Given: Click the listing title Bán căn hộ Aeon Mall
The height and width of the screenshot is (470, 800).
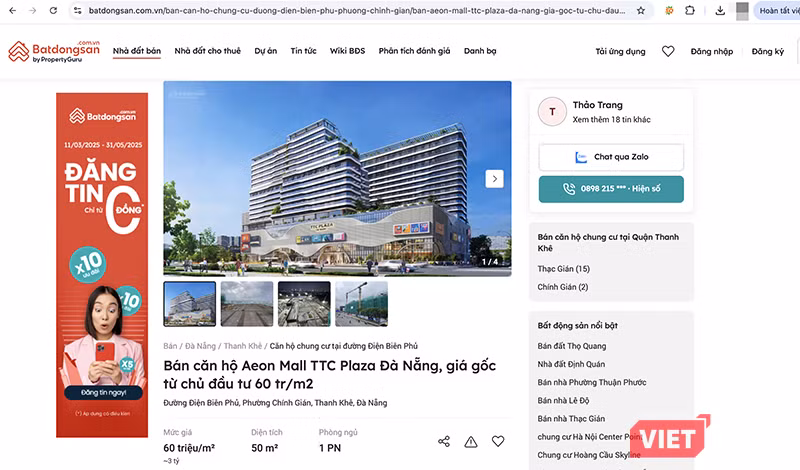Looking at the screenshot, I should [330, 375].
